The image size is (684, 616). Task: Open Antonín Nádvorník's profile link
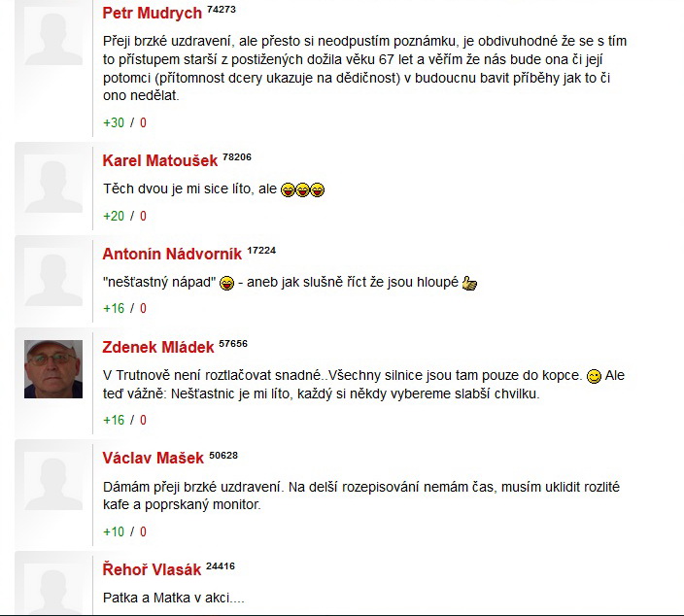172,254
